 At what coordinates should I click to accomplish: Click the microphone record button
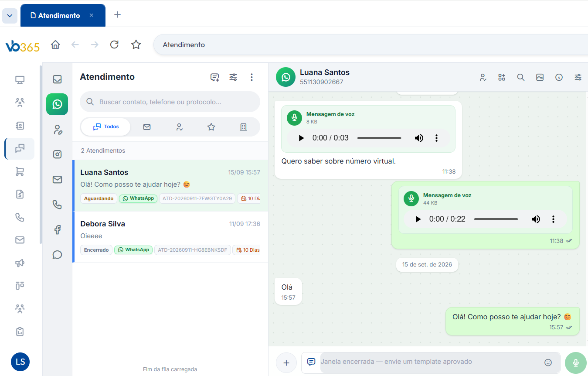pyautogui.click(x=576, y=362)
